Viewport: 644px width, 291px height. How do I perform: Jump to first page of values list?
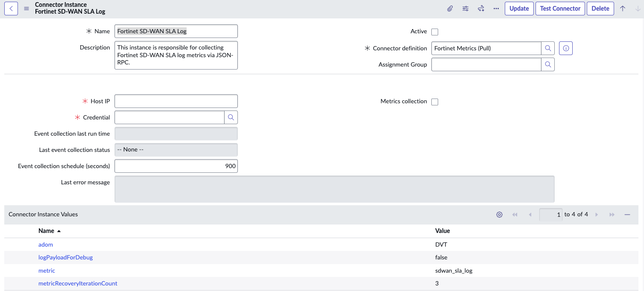point(515,215)
